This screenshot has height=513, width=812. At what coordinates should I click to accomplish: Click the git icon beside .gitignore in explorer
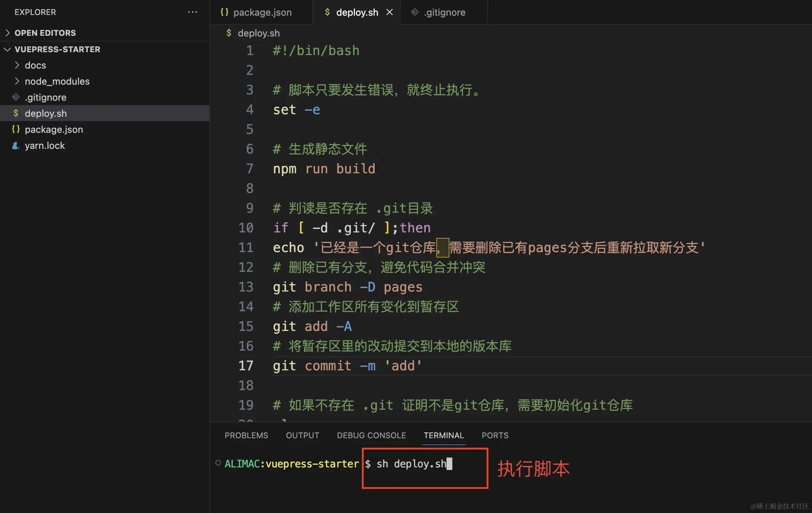16,97
